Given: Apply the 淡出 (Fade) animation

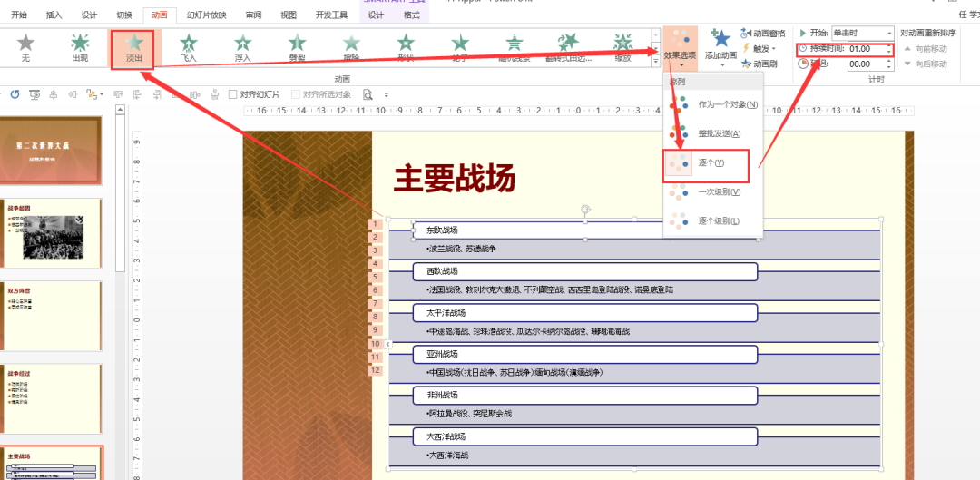Looking at the screenshot, I should click(133, 49).
